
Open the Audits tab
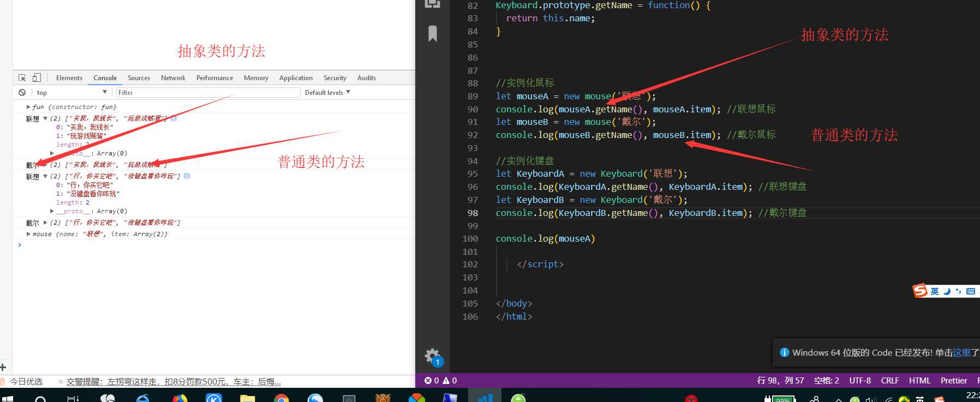point(366,78)
